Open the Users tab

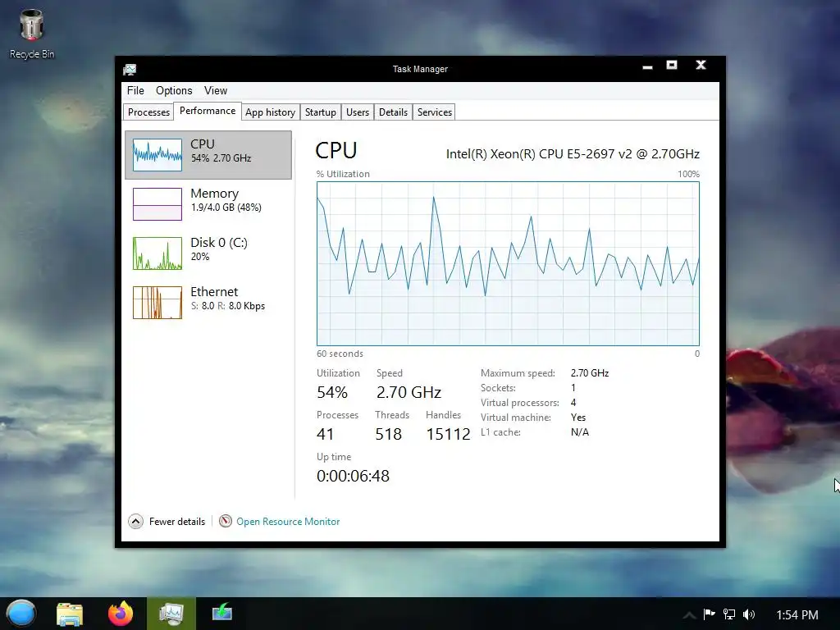coord(358,112)
